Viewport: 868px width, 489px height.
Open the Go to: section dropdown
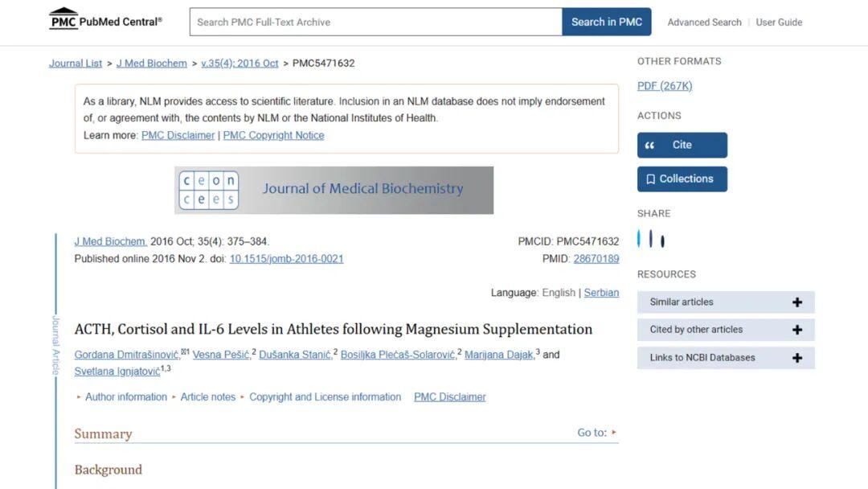point(597,433)
